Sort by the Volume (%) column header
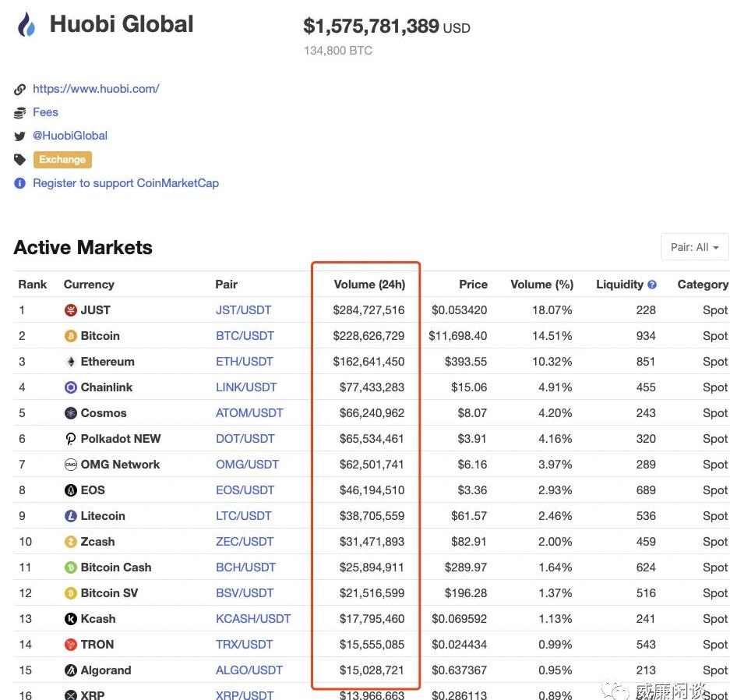 (x=542, y=285)
